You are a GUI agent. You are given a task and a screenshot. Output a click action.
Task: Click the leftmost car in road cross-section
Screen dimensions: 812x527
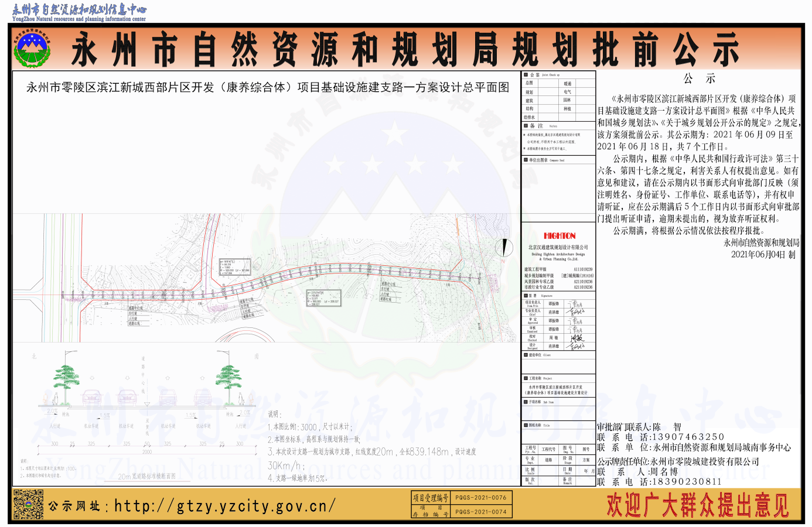(x=91, y=398)
